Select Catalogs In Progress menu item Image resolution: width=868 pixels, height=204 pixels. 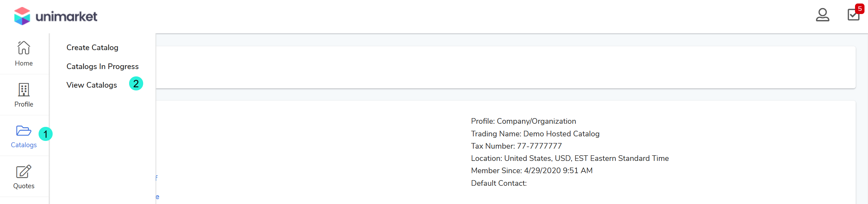(102, 67)
